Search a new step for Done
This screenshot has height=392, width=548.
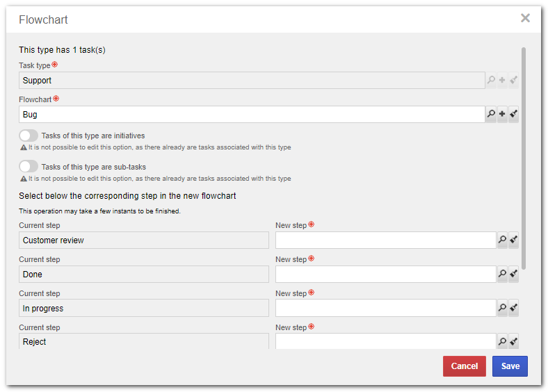[x=502, y=274]
